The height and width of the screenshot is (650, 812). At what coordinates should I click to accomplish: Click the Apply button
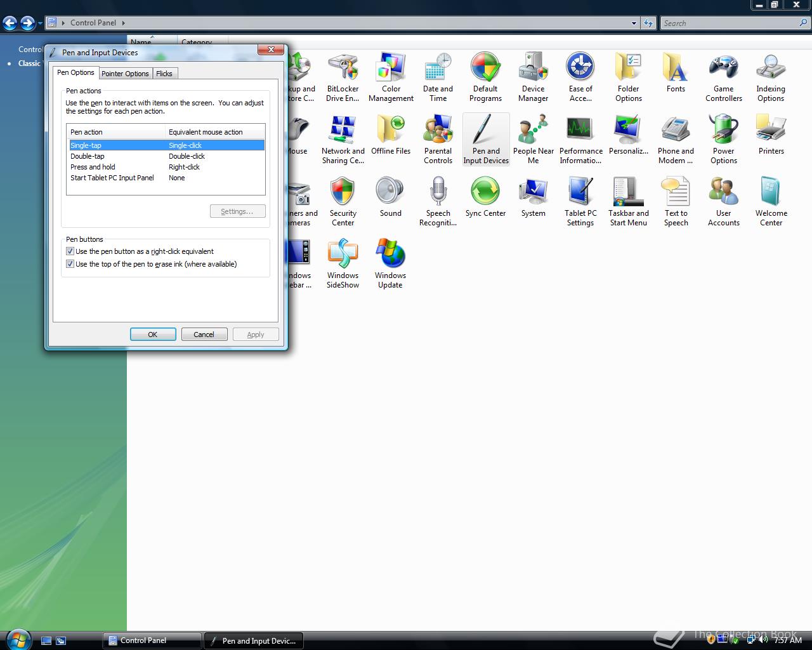[x=256, y=335]
